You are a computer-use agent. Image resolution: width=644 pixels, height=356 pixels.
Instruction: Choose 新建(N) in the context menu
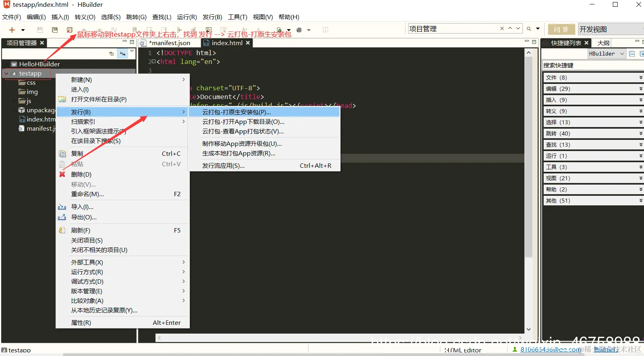coord(122,80)
